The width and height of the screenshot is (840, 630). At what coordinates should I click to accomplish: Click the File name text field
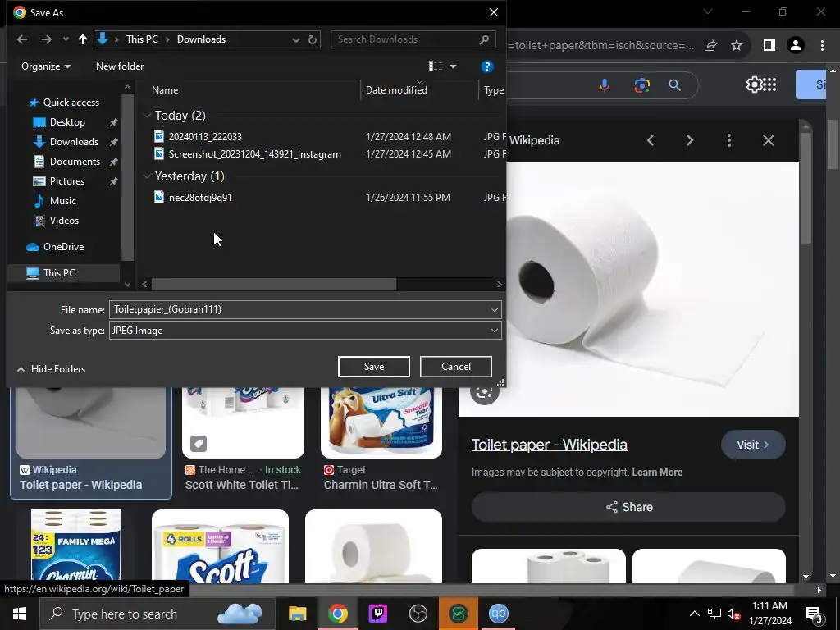(x=299, y=309)
